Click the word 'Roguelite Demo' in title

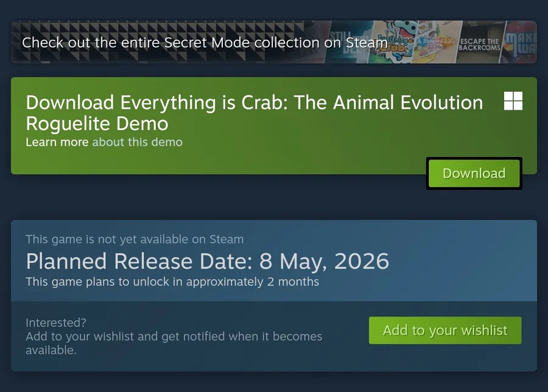(97, 124)
